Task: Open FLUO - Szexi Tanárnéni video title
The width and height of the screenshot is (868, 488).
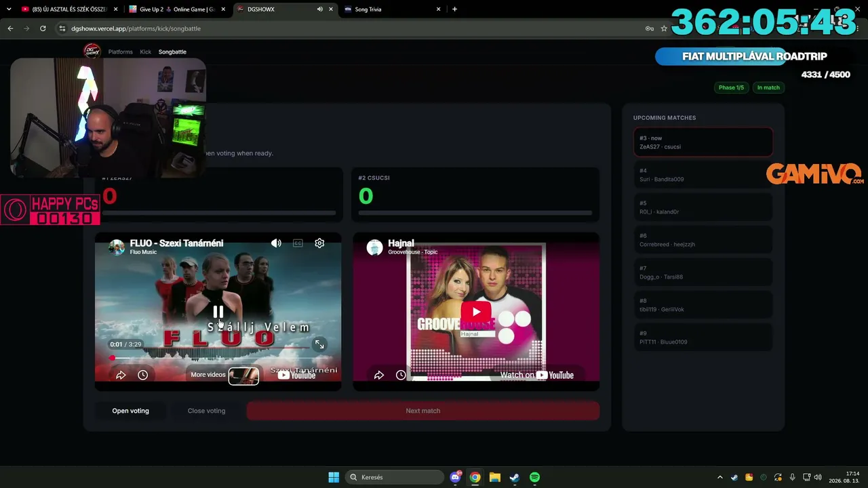Action: click(176, 243)
